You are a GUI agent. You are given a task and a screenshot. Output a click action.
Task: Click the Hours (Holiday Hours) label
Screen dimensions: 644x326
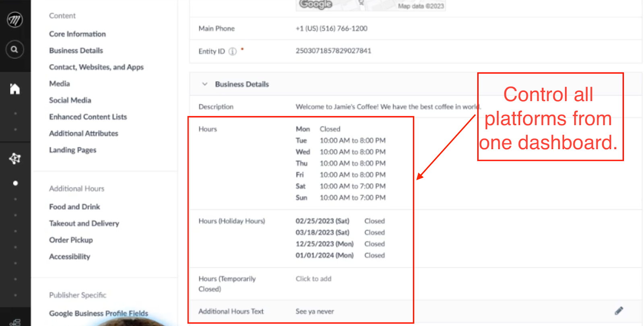tap(232, 221)
